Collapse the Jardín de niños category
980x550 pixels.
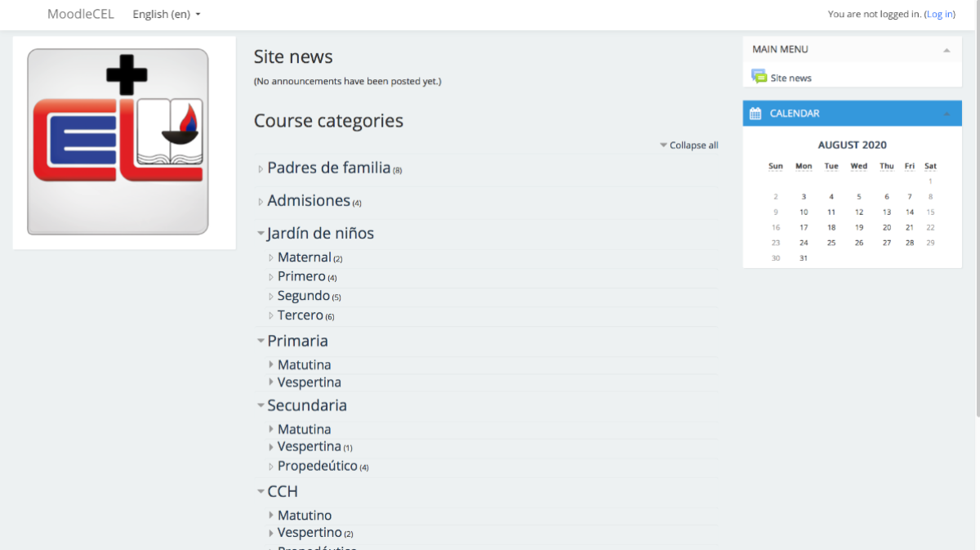(x=261, y=234)
